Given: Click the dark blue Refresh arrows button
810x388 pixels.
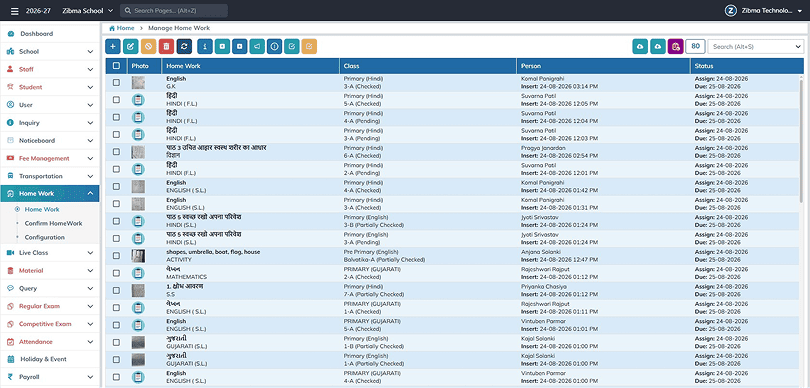Looking at the screenshot, I should 184,46.
